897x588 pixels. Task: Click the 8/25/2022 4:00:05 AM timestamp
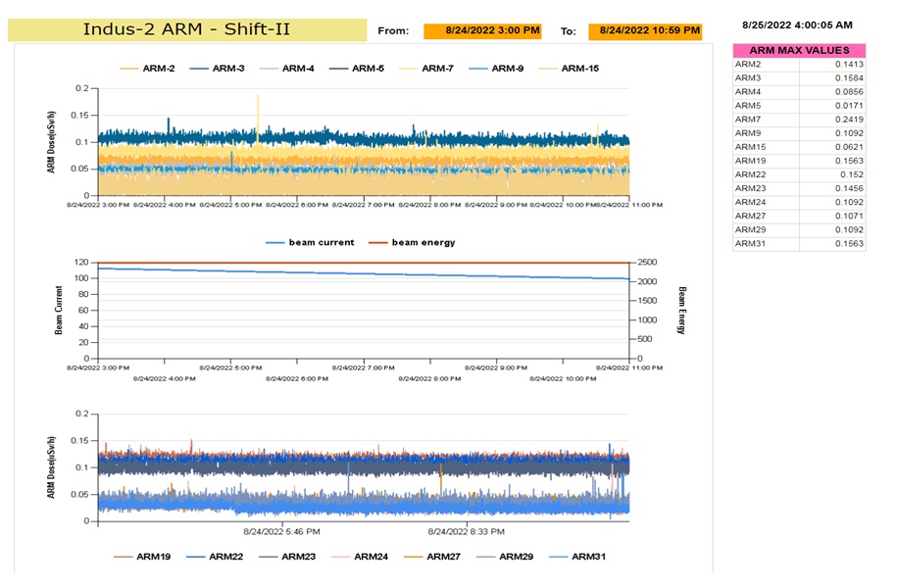pyautogui.click(x=797, y=25)
